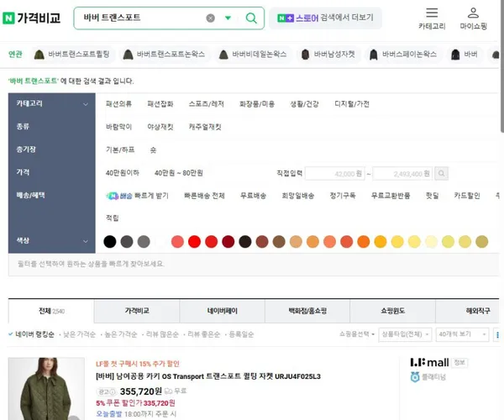This screenshot has width=504, height=420.
Task: Open the vertical dots view options icon
Action: click(497, 335)
